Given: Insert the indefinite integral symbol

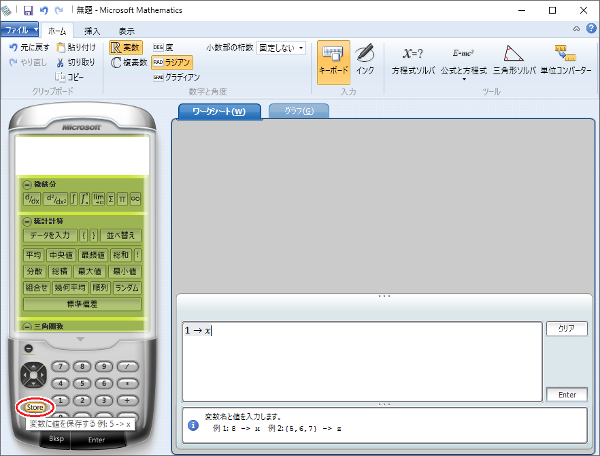Looking at the screenshot, I should (x=74, y=199).
